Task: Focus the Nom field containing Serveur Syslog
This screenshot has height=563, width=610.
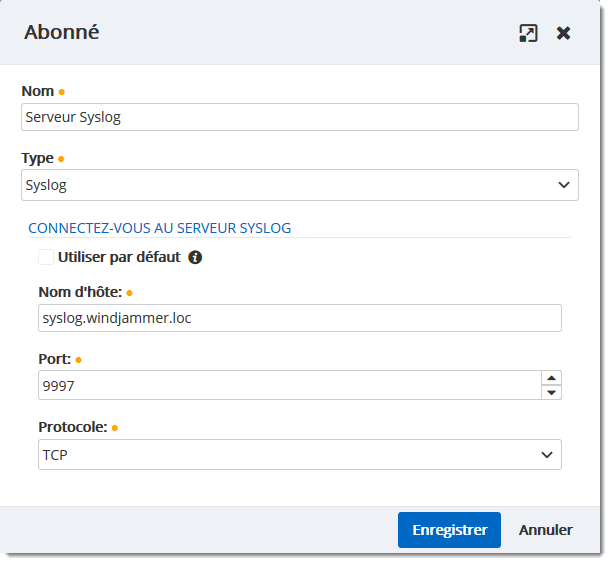Action: [299, 117]
